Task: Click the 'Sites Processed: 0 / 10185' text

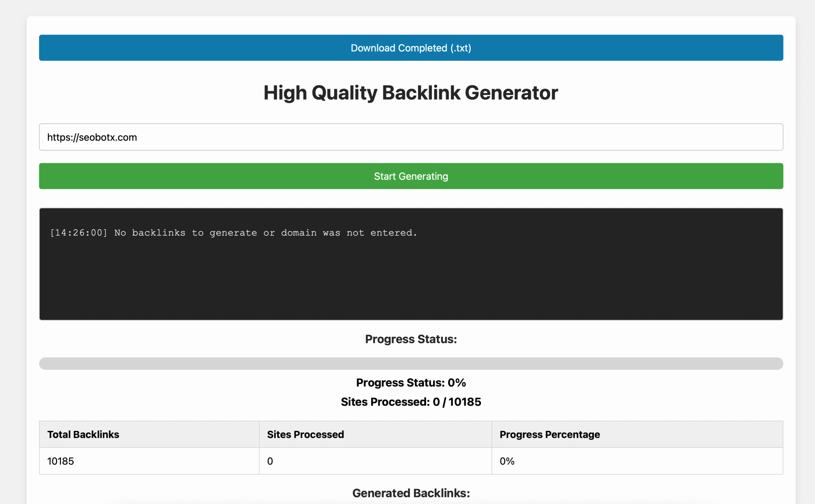Action: [411, 402]
